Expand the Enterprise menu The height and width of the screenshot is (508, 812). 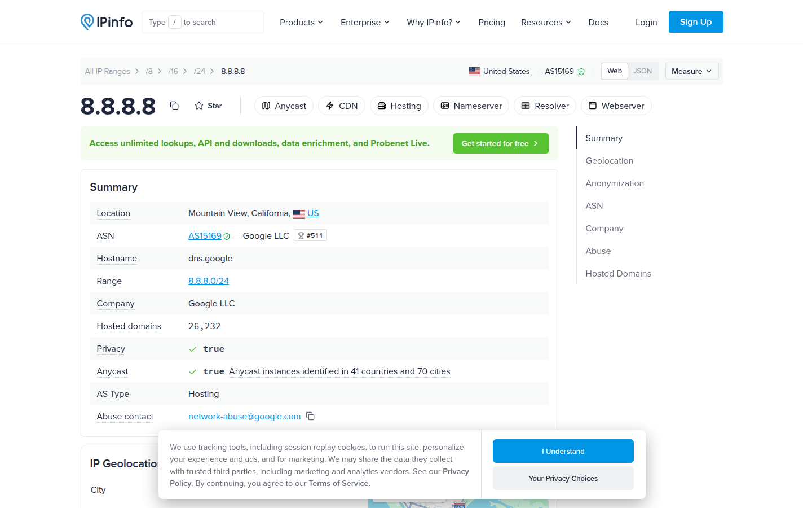[365, 22]
